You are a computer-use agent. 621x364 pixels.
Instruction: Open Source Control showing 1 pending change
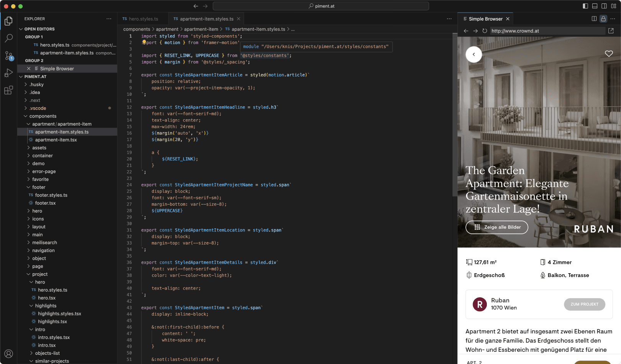(8, 55)
